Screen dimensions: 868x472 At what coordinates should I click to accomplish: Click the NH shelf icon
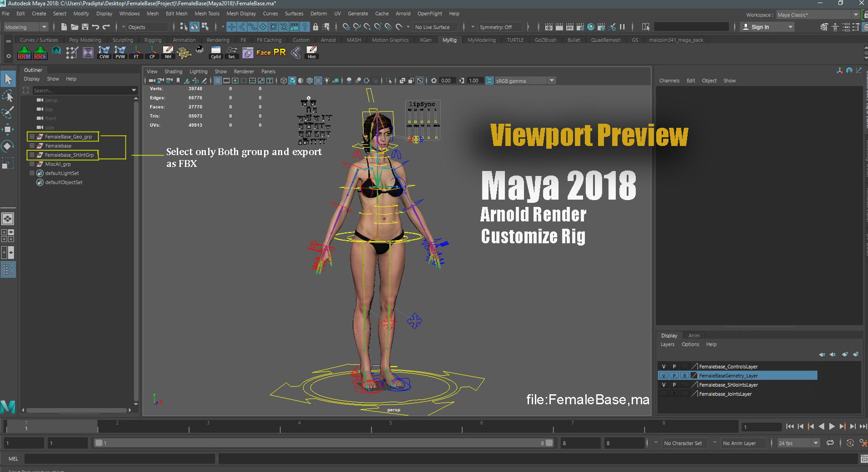tap(168, 53)
